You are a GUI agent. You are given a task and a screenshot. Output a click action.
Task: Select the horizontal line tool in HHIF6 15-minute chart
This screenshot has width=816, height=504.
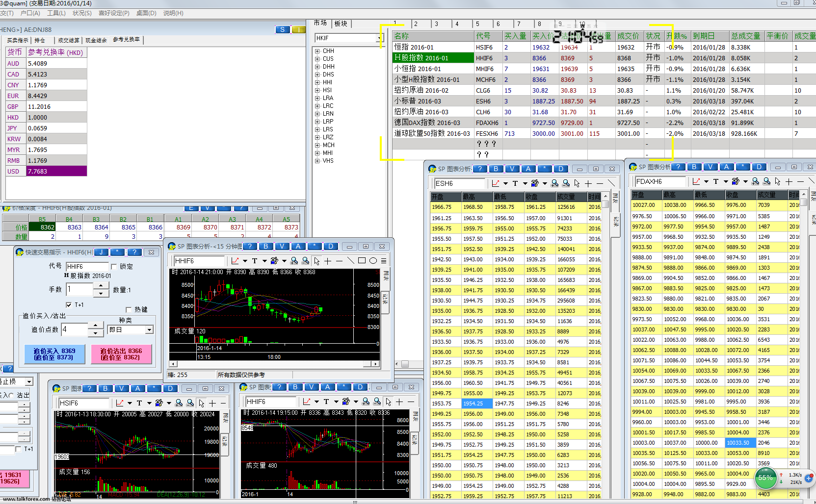[x=339, y=261]
